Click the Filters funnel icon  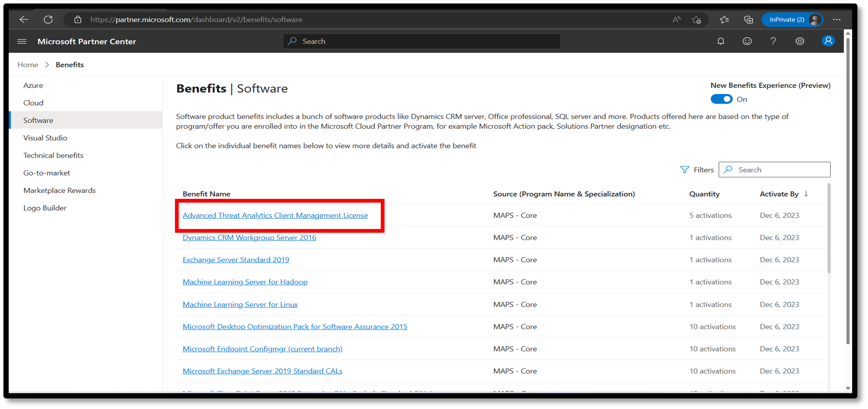[684, 170]
